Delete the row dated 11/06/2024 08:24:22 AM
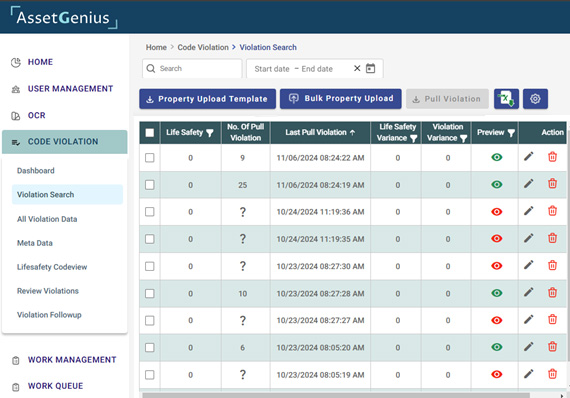This screenshot has width=570, height=398. (552, 157)
